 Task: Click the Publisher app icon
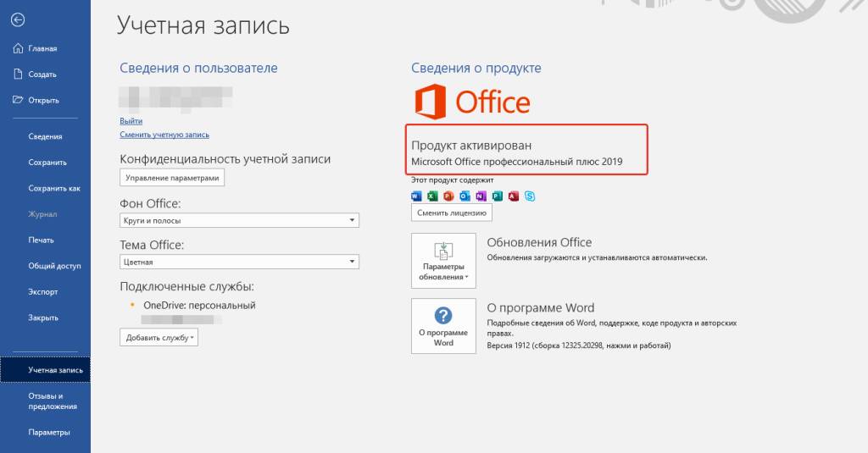pyautogui.click(x=497, y=196)
